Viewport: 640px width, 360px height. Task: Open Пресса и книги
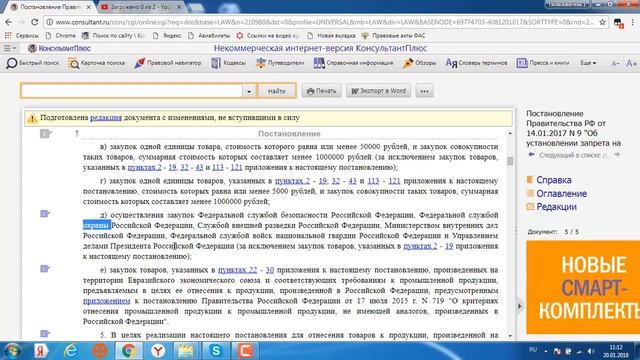pos(543,63)
